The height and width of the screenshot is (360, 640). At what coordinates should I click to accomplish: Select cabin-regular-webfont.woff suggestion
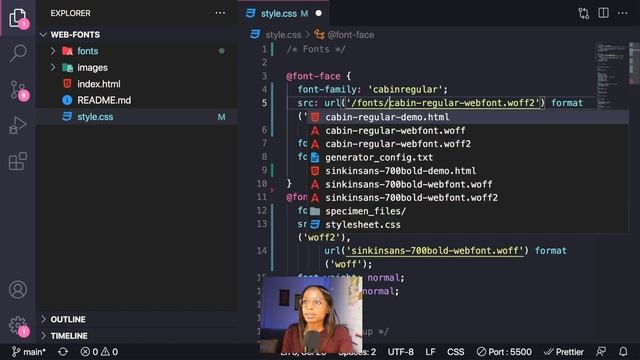coord(468,130)
